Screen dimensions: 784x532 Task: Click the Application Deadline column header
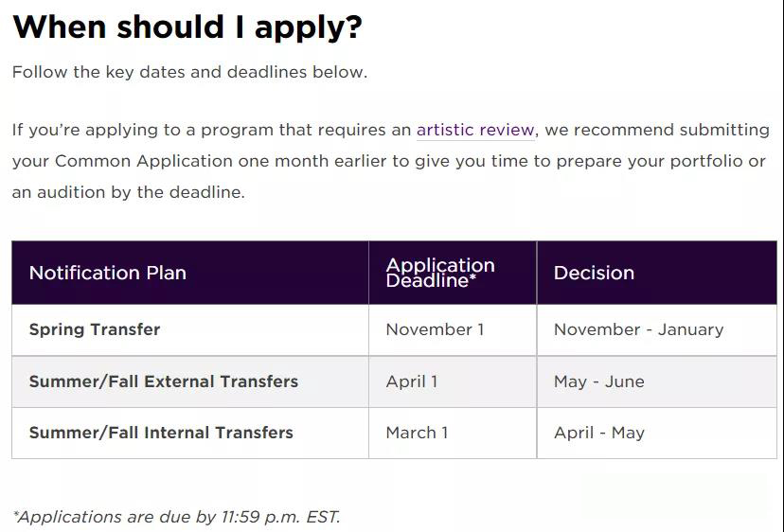[453, 273]
